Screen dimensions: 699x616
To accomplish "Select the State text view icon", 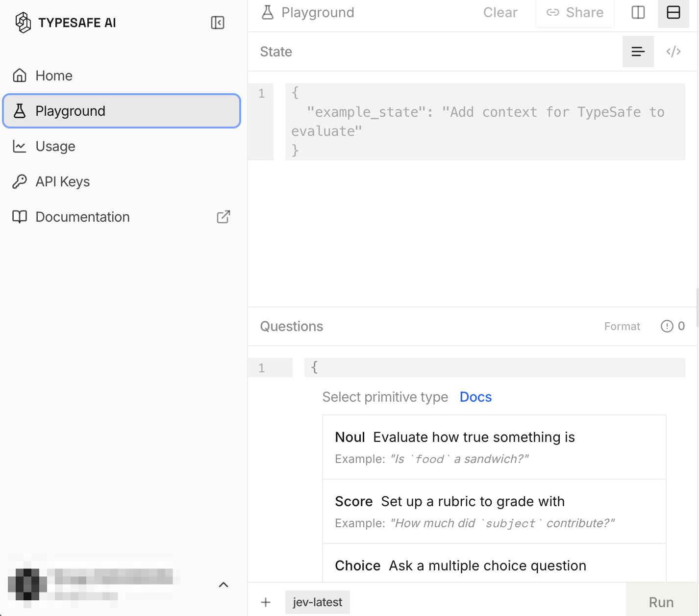I will coord(638,51).
